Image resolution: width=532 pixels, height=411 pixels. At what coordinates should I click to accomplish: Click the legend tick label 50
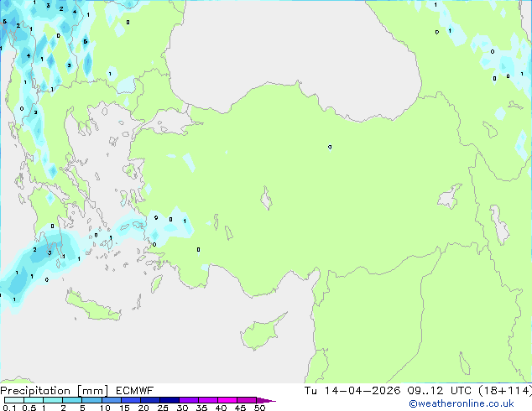[259, 408]
